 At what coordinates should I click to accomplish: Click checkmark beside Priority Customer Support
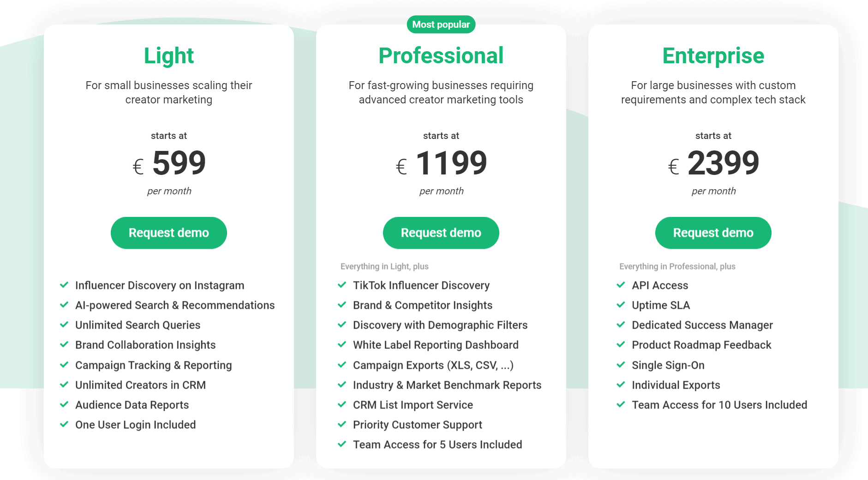tap(342, 424)
